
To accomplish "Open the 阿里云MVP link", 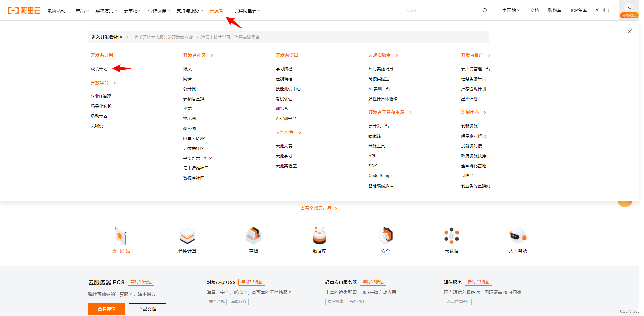I will click(194, 139).
